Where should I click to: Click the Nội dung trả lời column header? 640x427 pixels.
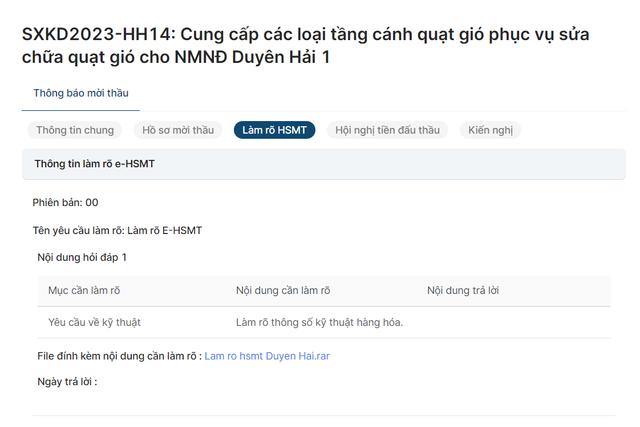point(463,290)
